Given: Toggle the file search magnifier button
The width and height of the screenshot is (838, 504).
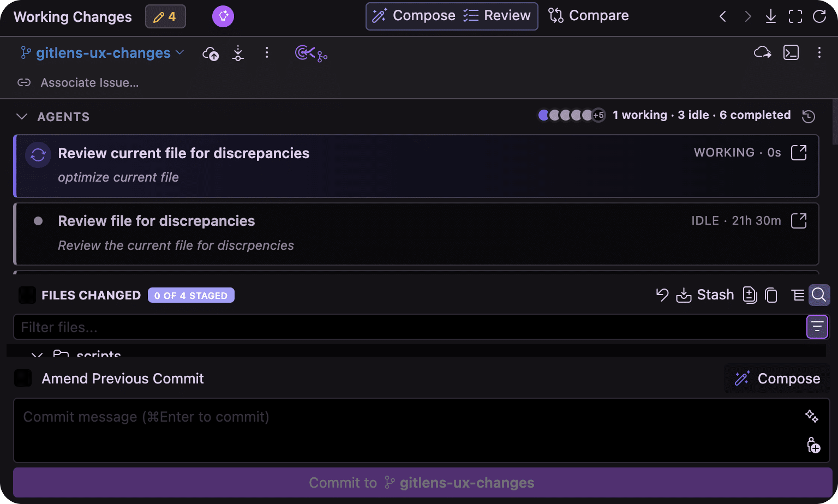Looking at the screenshot, I should pos(819,295).
